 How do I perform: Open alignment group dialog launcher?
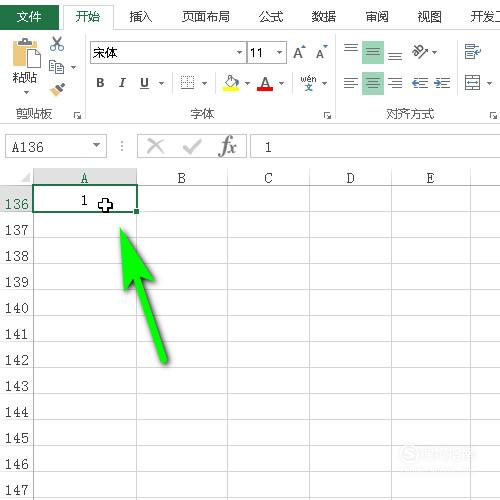(493, 115)
